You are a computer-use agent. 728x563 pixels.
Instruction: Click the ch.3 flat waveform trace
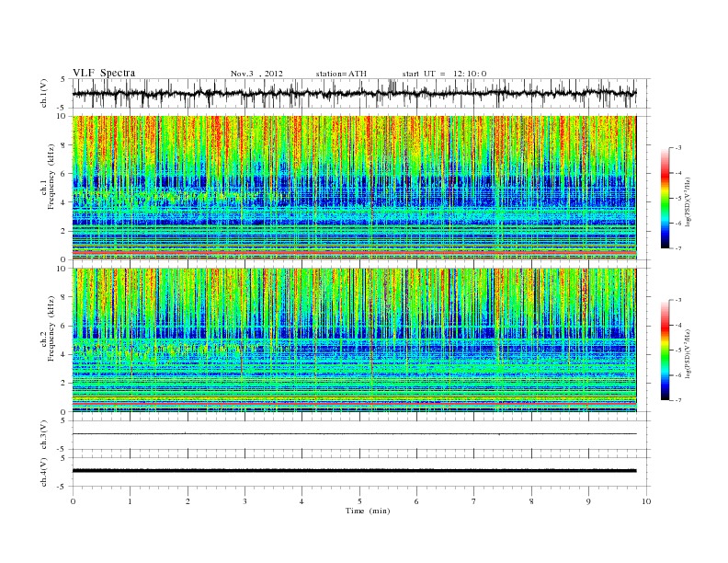click(354, 434)
